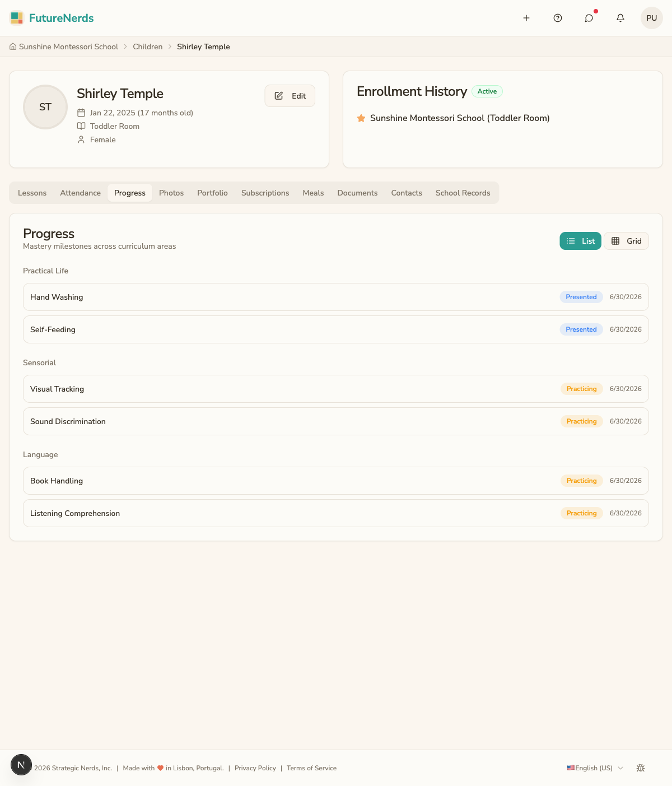Go to Children breadcrumb link
Image resolution: width=672 pixels, height=786 pixels.
(x=148, y=46)
